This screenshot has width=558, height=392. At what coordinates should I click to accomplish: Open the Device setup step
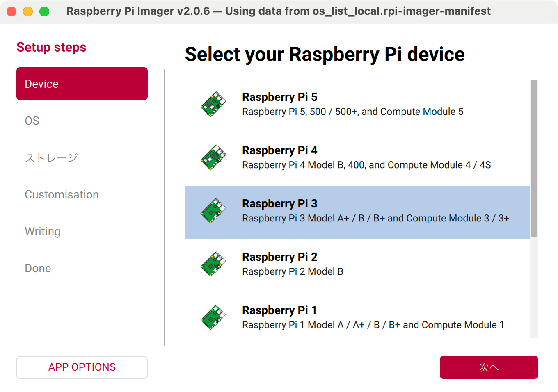tap(82, 84)
